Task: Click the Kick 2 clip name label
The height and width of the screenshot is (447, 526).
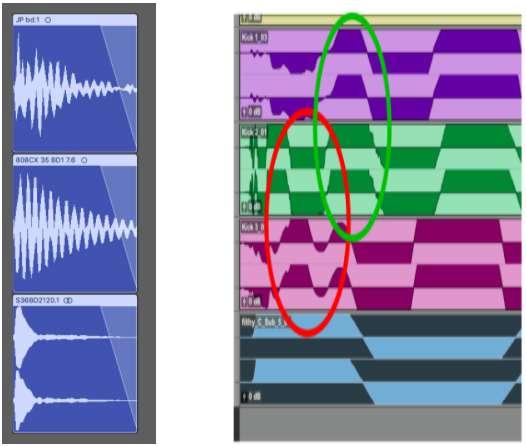Action: click(x=254, y=132)
